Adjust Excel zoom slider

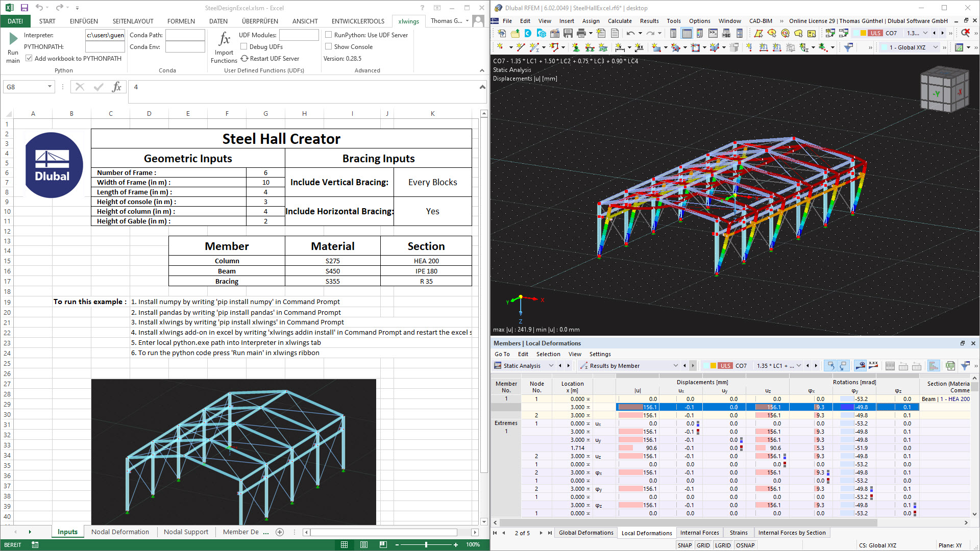[x=426, y=545]
